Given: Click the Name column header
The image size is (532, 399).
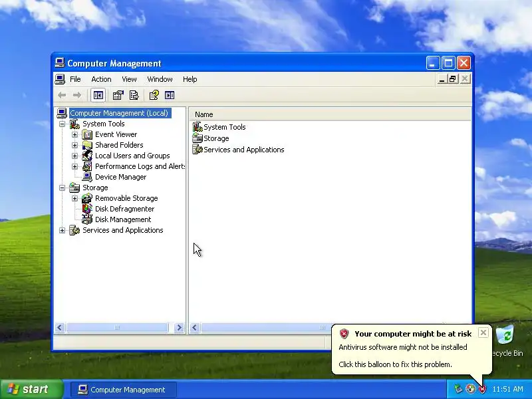Looking at the screenshot, I should tap(330, 114).
